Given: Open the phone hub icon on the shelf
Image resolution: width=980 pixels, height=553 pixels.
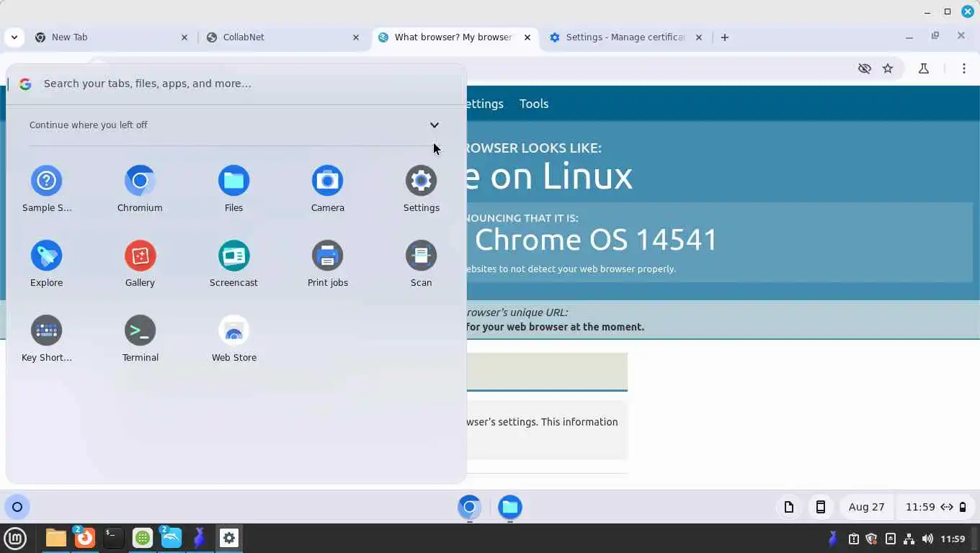Looking at the screenshot, I should pyautogui.click(x=821, y=507).
